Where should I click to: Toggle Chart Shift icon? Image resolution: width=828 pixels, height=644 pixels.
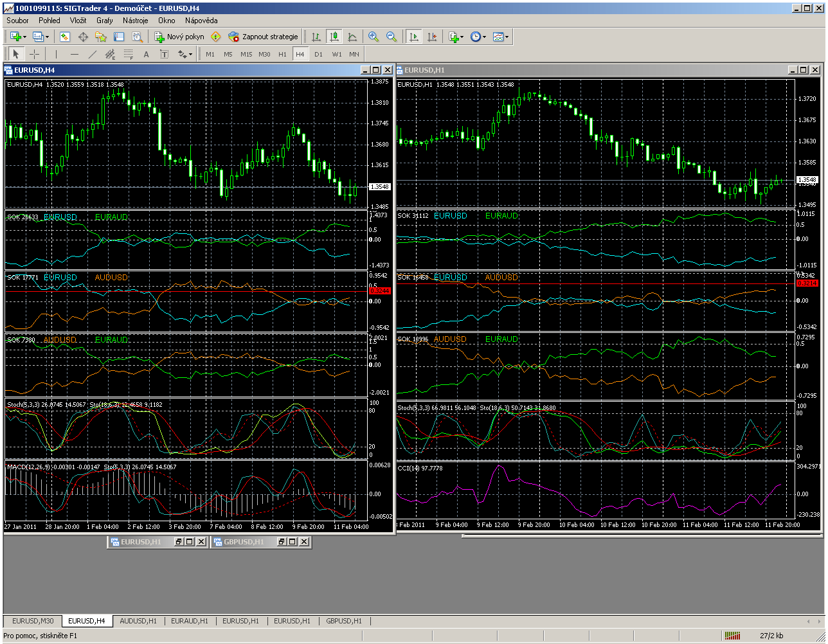[432, 37]
